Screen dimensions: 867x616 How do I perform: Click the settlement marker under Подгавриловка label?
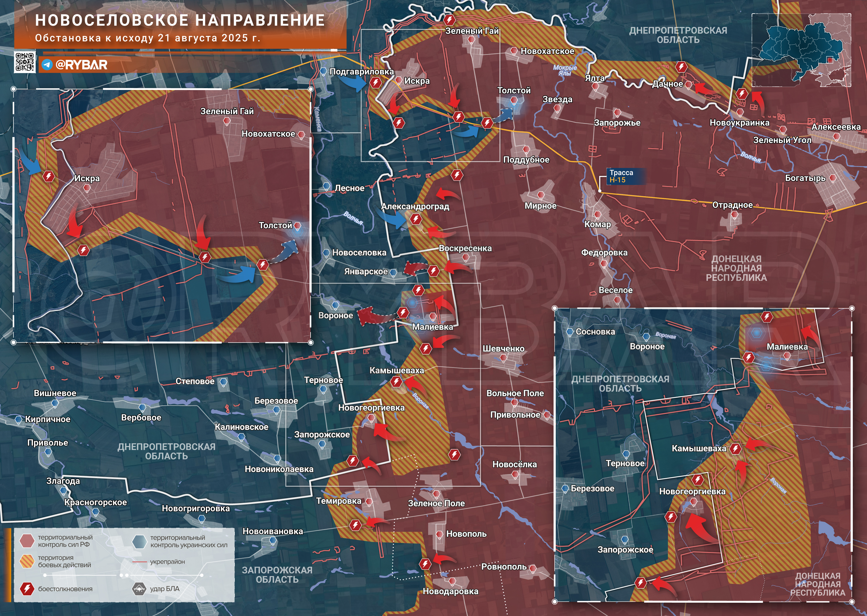323,71
